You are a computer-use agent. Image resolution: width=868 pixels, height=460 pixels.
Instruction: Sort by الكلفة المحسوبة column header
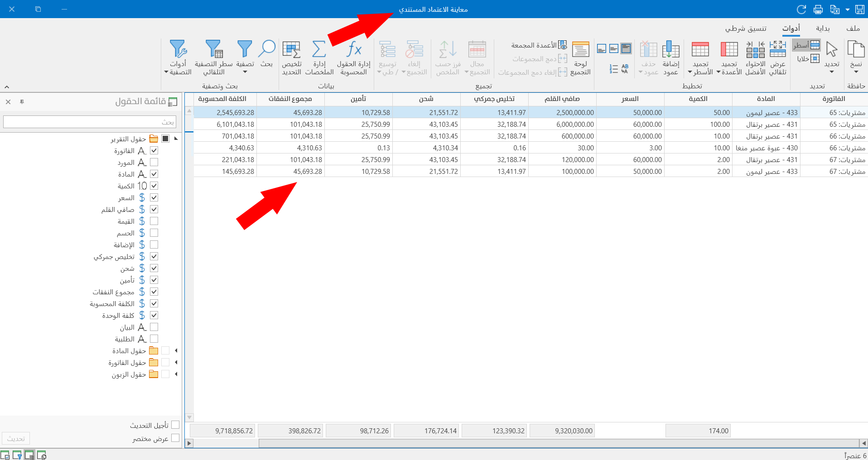[222, 99]
